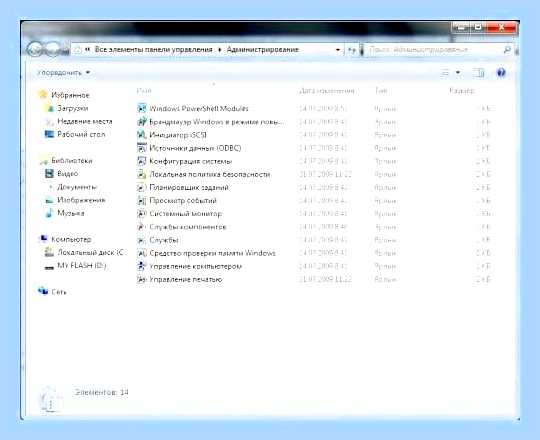Open the Видео library
540x440 pixels.
(68, 174)
